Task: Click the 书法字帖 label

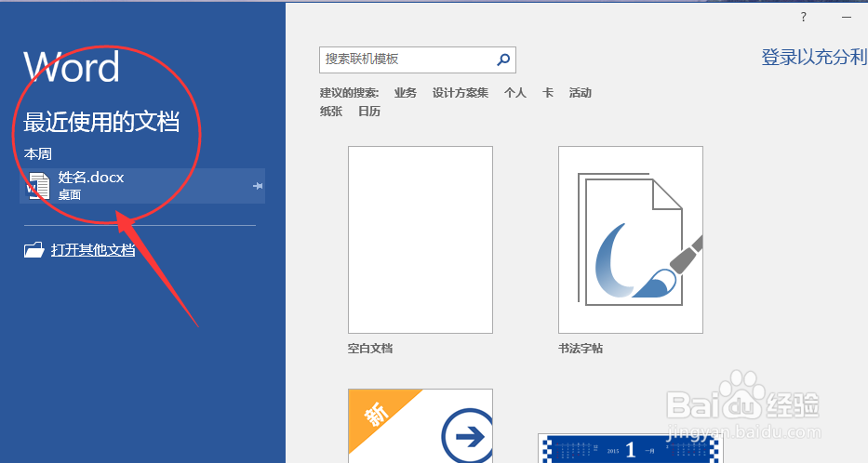Action: point(581,349)
